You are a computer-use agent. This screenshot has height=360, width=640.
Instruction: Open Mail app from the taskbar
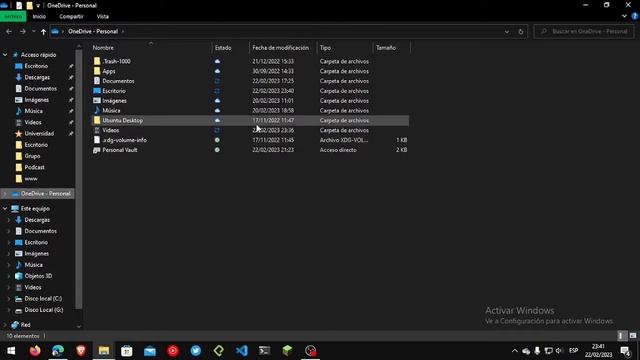(150, 351)
